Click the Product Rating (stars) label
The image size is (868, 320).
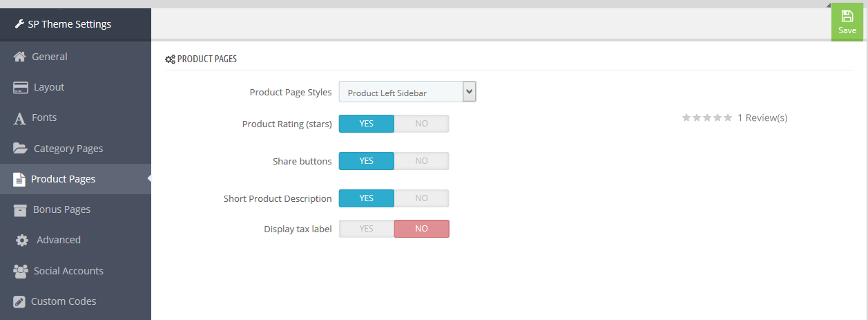pos(287,124)
